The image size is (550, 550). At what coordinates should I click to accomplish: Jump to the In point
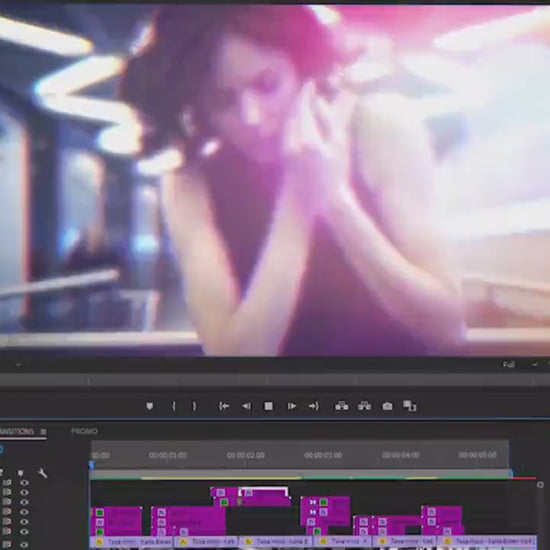224,406
